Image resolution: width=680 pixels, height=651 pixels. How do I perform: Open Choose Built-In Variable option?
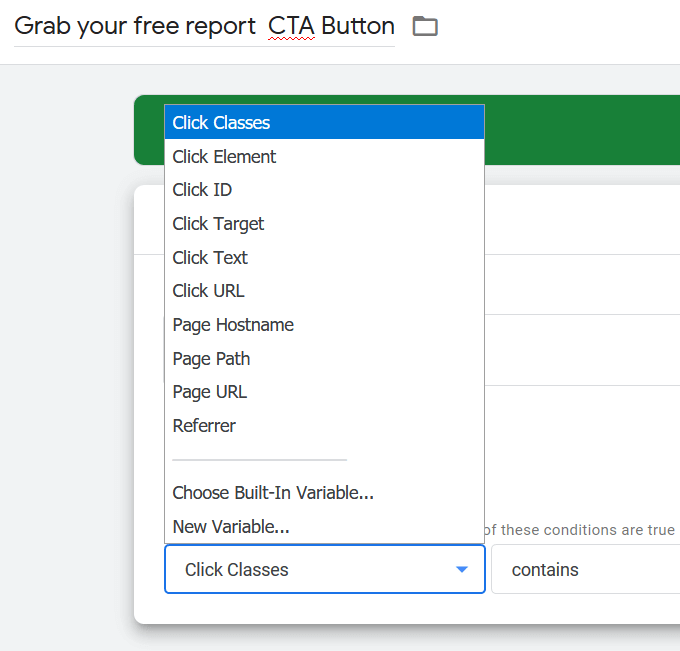point(273,493)
